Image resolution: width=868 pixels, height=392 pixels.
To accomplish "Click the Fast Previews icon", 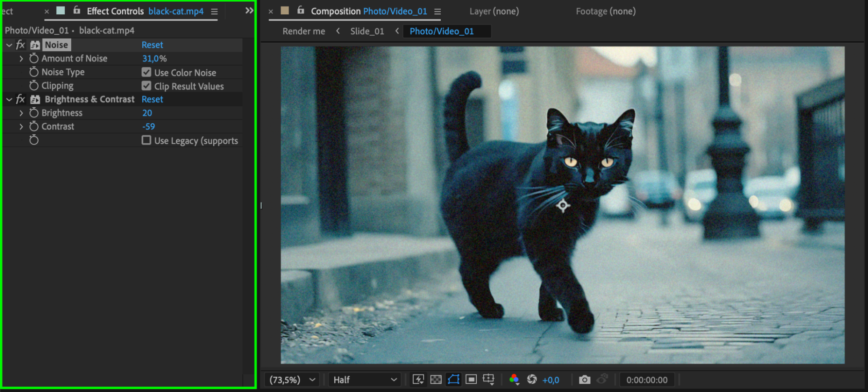I will pyautogui.click(x=418, y=380).
